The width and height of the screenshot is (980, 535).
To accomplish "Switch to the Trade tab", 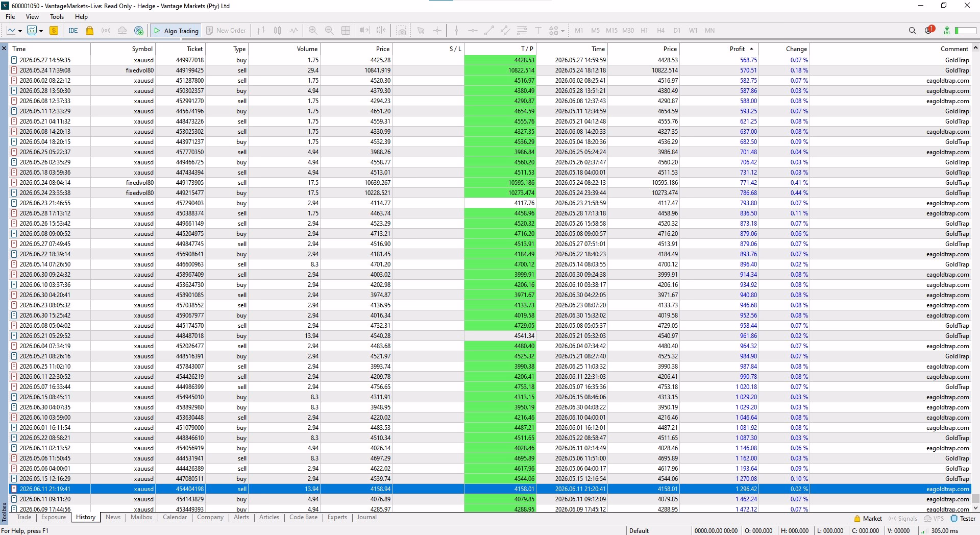I will pyautogui.click(x=24, y=517).
